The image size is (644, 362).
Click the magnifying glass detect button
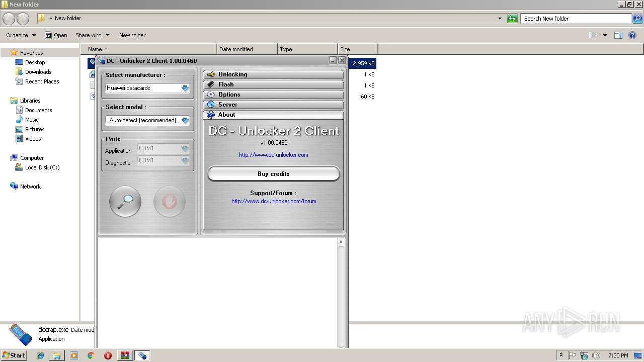(x=125, y=202)
